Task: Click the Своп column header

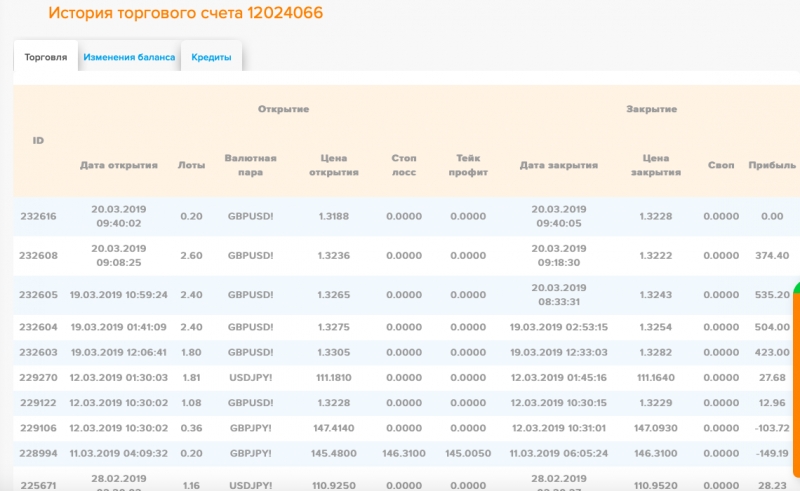Action: click(x=721, y=165)
